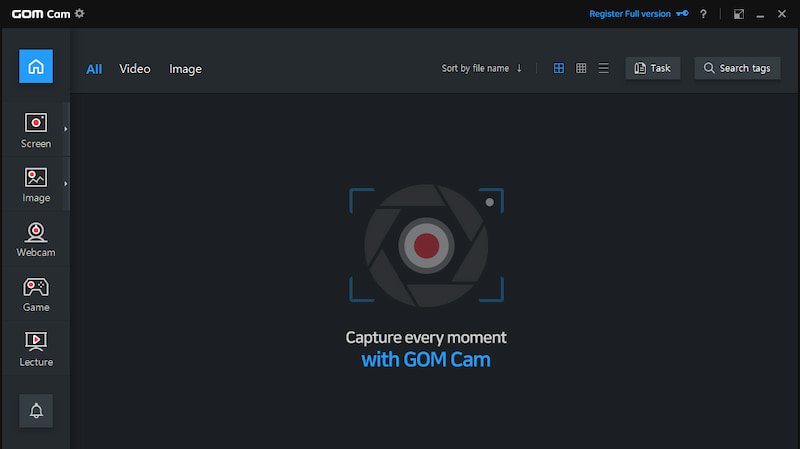800x449 pixels.
Task: Open GOM Cam settings gear
Action: (80, 13)
